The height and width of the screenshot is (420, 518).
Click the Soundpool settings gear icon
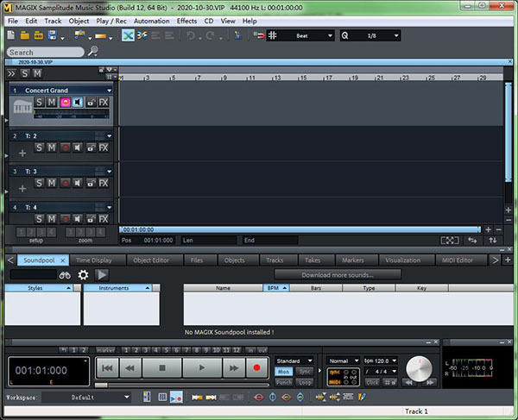(84, 274)
